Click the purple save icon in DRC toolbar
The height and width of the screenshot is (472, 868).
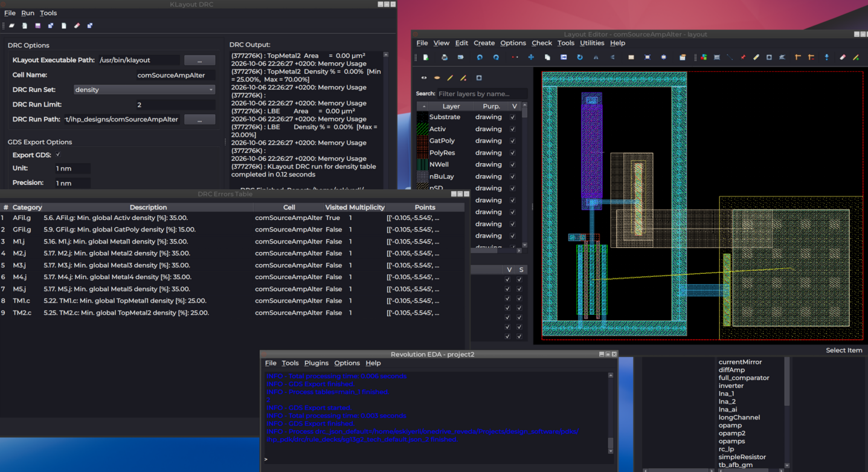click(x=37, y=26)
